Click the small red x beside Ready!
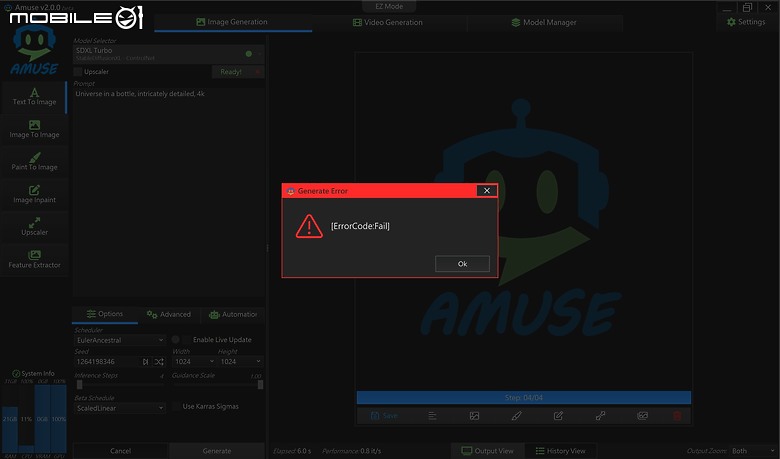 258,72
